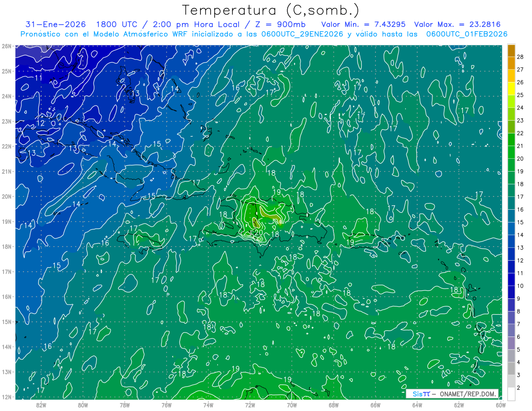Viewport: 532px width, 411px height.
Task: Click the "ONAMET/REP.DOM." credit label
Action: pos(468,394)
